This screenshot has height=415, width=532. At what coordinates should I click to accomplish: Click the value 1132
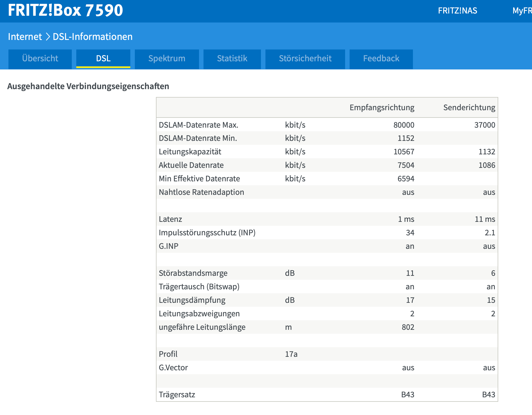487,152
